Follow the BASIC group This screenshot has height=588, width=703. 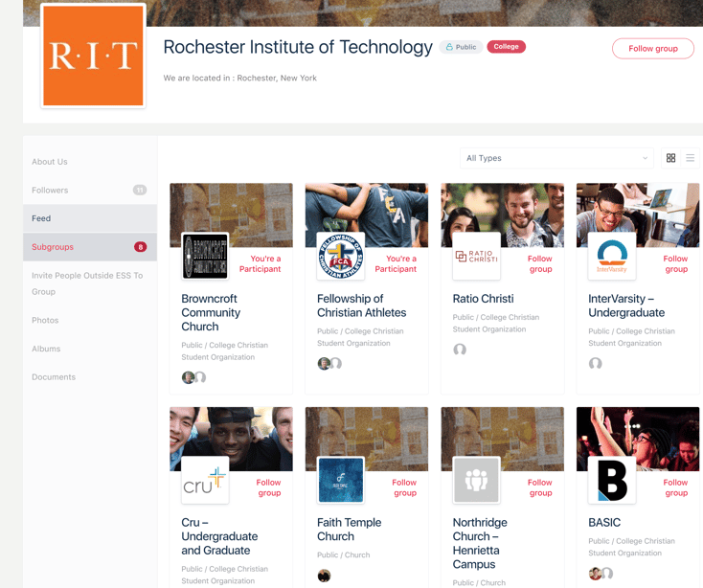pyautogui.click(x=675, y=487)
